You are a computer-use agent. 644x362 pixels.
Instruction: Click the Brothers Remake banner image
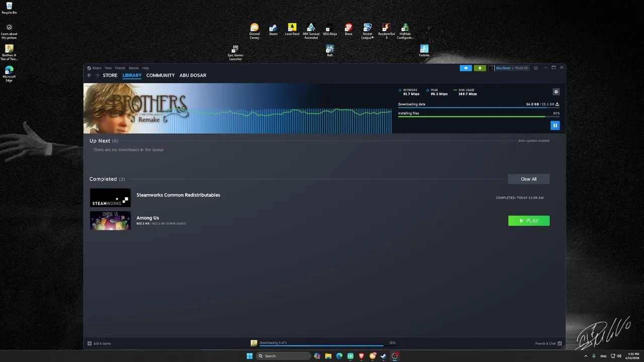pos(237,109)
